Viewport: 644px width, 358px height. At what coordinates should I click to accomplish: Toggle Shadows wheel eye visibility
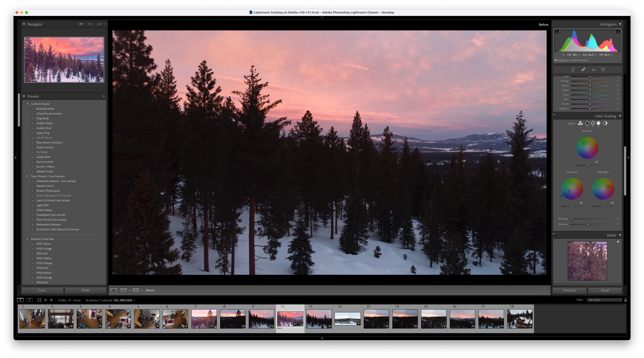581,203
